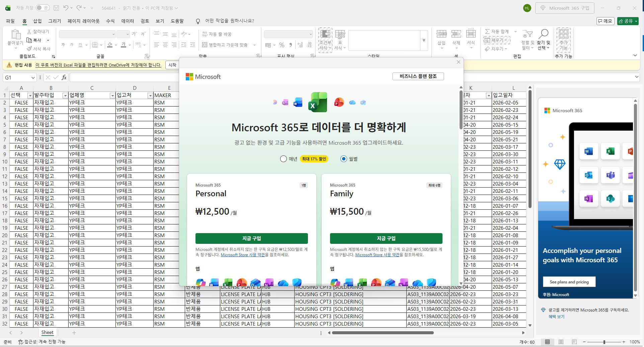Viewport: 644px width, 347px height.
Task: Click the Save icon in title bar
Action: (56, 8)
